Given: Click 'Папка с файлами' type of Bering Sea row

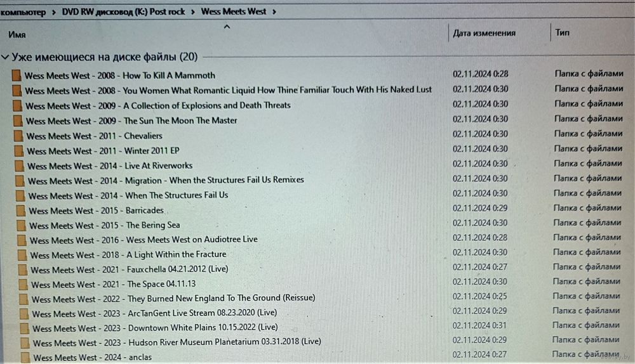Looking at the screenshot, I should [x=587, y=223].
